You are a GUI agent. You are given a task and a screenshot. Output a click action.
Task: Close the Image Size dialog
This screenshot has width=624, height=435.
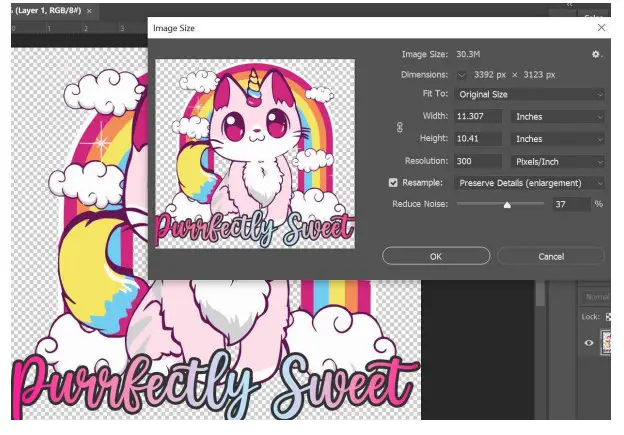(x=601, y=27)
